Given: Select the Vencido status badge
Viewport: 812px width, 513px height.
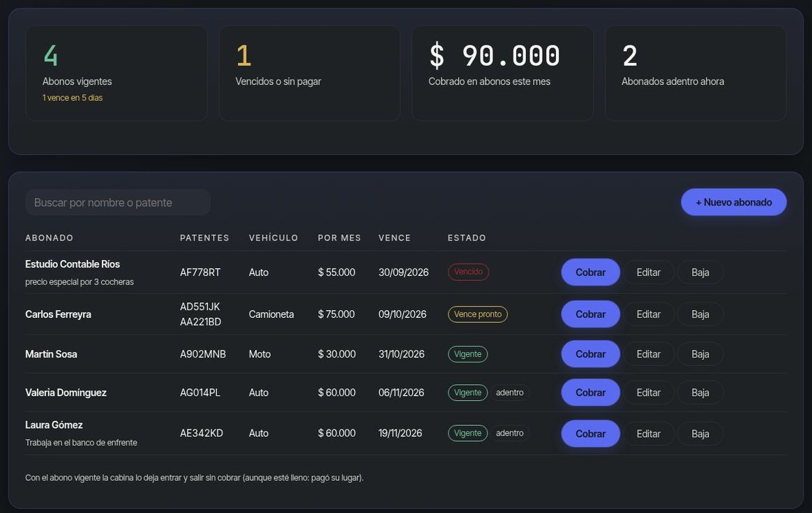Looking at the screenshot, I should (468, 272).
